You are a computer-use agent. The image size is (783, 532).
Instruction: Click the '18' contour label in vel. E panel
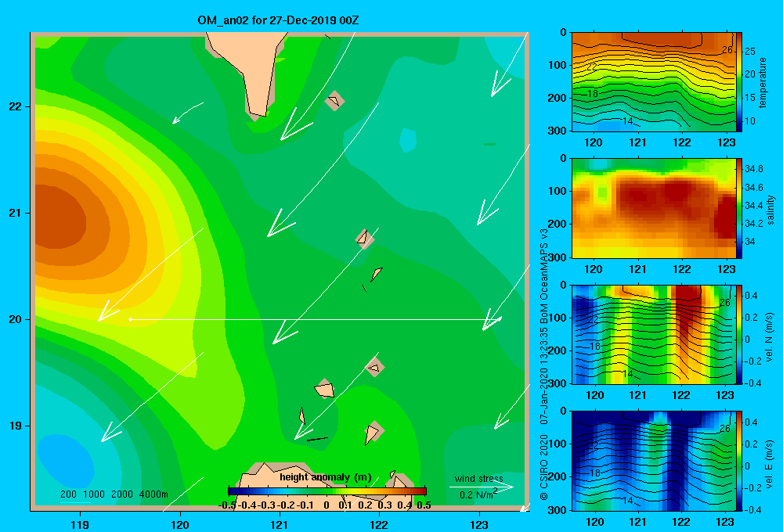pos(594,473)
